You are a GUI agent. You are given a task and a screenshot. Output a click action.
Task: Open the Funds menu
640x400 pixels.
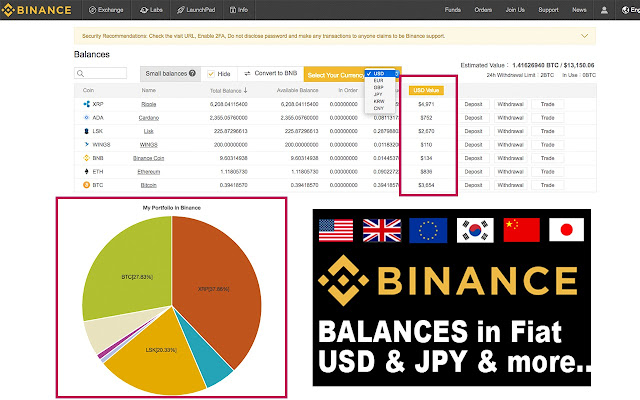coord(453,10)
